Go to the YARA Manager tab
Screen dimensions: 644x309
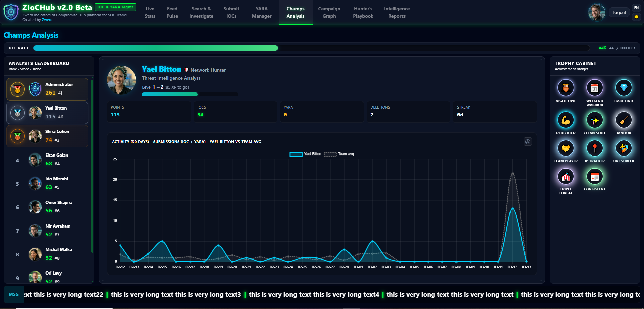click(262, 12)
